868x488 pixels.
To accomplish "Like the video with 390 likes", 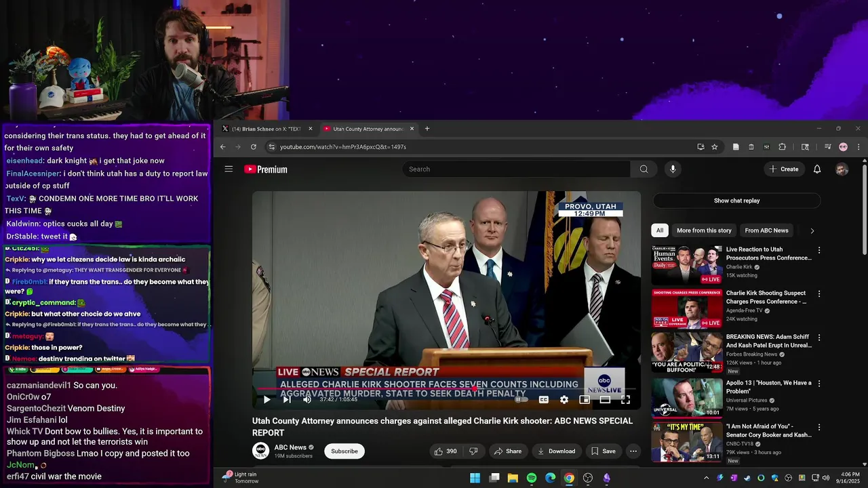I will (x=446, y=451).
